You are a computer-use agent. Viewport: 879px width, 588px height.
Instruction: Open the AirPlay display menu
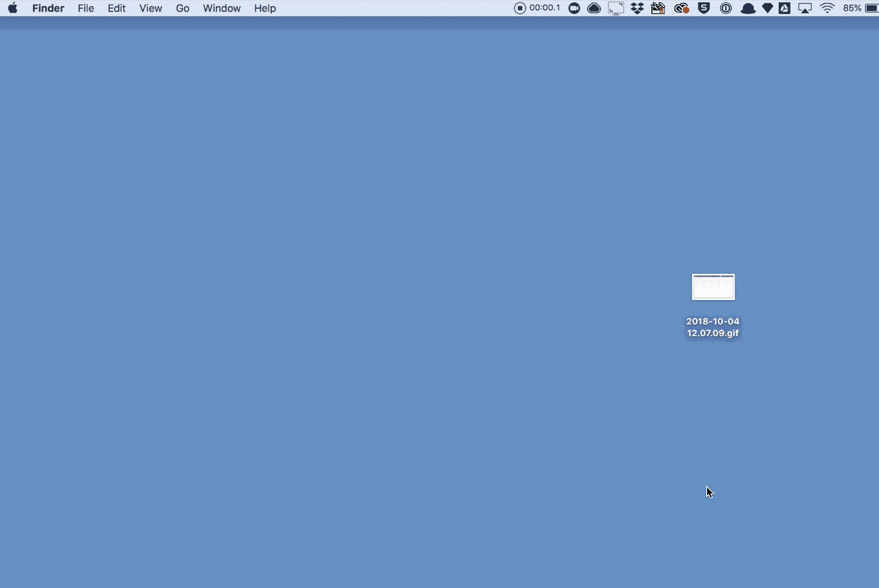pyautogui.click(x=805, y=8)
